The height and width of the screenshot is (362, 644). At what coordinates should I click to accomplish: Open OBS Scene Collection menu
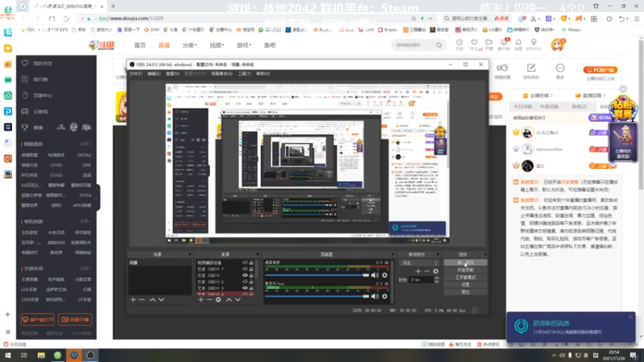(222, 74)
